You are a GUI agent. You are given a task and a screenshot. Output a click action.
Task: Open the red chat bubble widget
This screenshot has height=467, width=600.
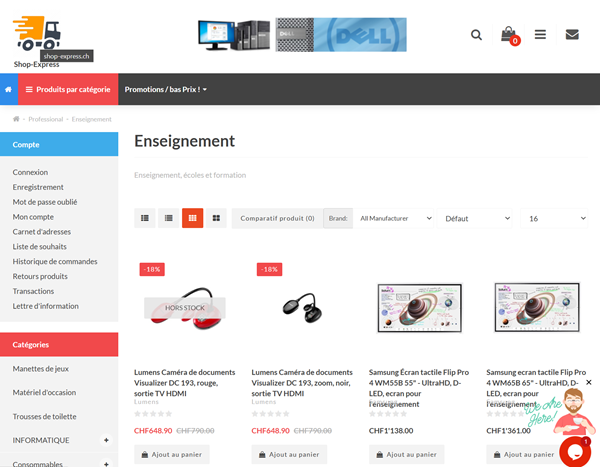click(575, 452)
